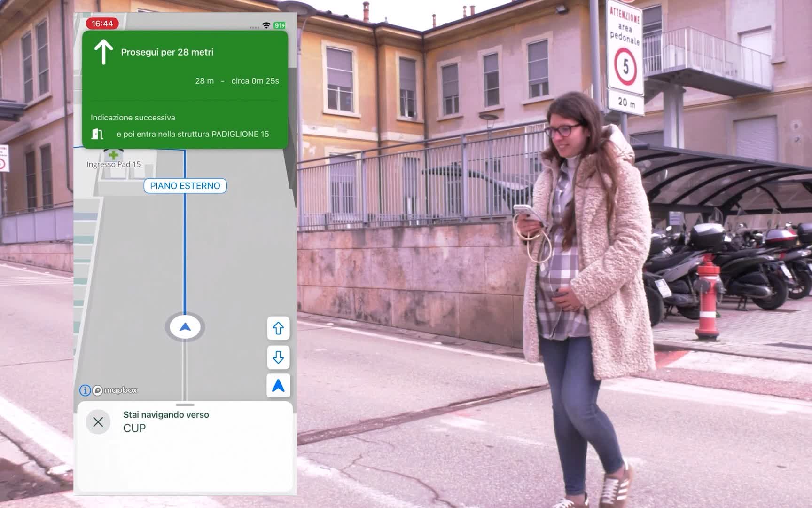
Task: Recenter map with blue navigation arrow
Action: (278, 386)
